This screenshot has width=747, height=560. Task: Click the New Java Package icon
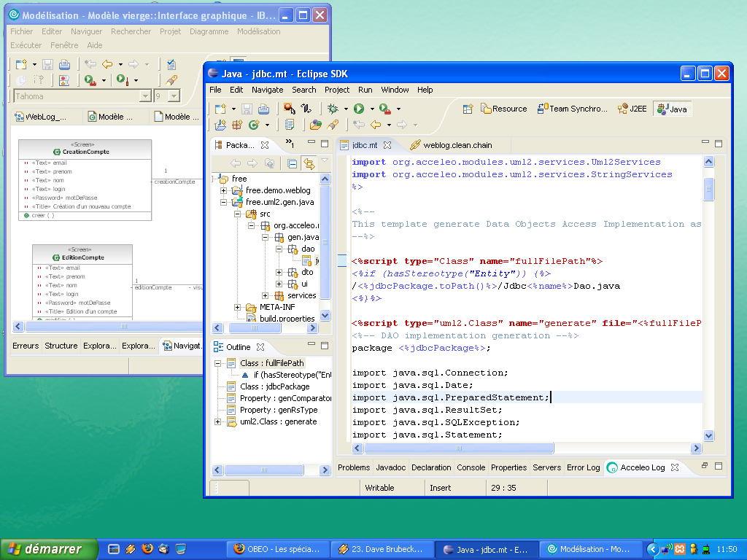pyautogui.click(x=237, y=125)
